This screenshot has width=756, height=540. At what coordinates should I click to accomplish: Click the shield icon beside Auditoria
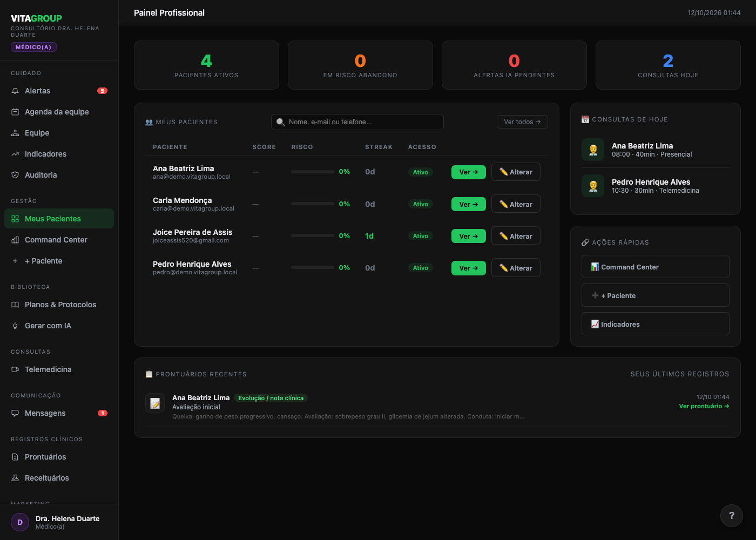[x=15, y=175]
